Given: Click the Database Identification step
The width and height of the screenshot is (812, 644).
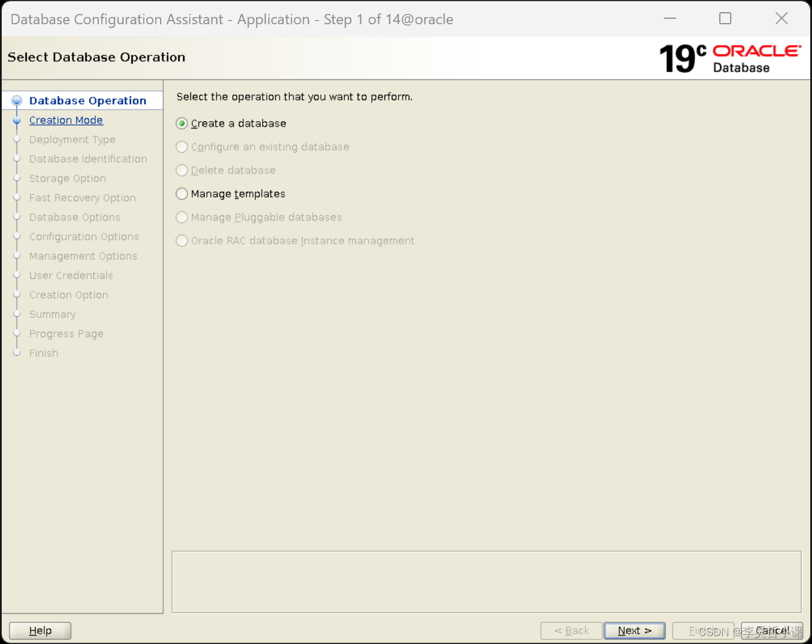Looking at the screenshot, I should click(88, 159).
